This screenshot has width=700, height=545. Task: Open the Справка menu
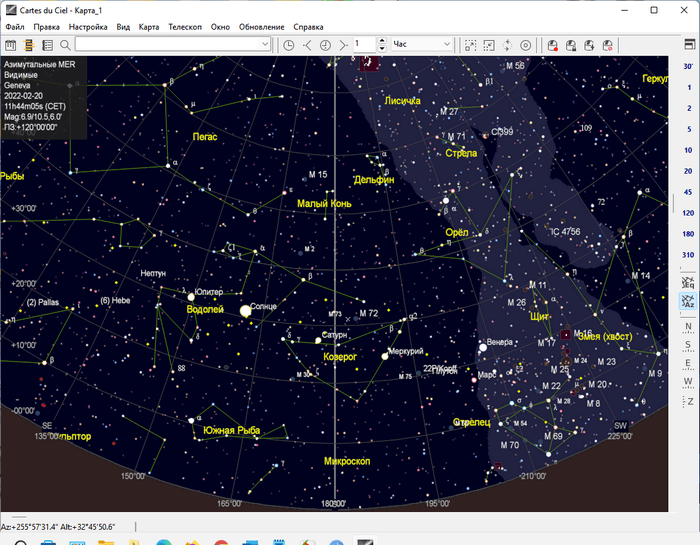308,27
